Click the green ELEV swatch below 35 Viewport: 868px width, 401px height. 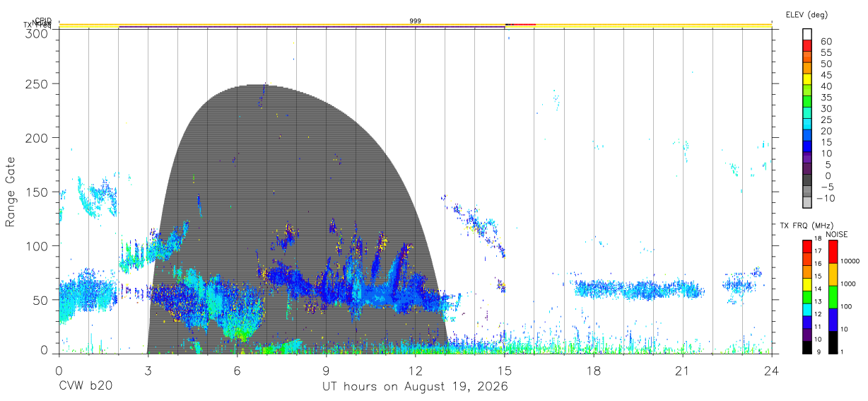807,102
